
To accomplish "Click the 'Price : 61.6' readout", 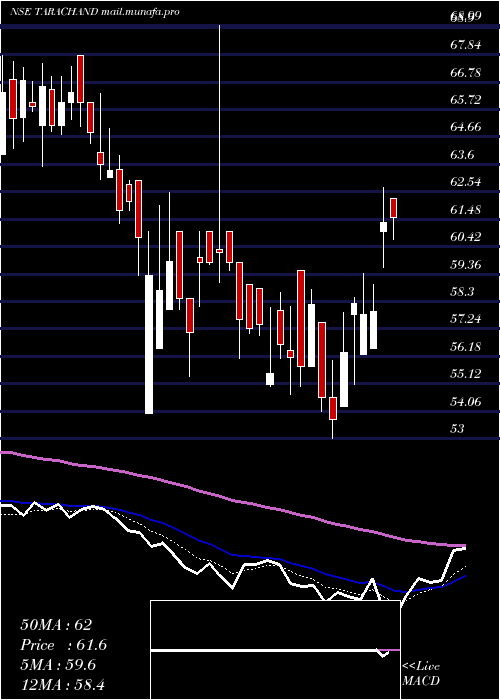I will (63, 645).
